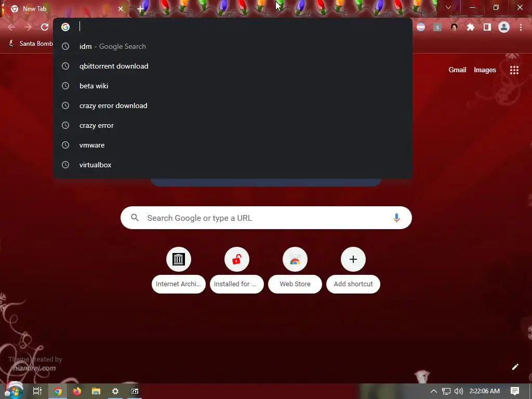532x399 pixels.
Task: Open the volume tray icon
Action: click(458, 391)
